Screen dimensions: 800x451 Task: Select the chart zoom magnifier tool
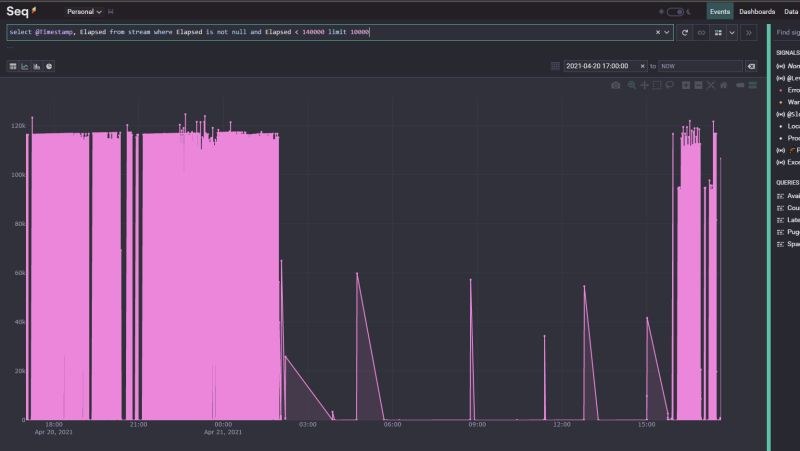(632, 85)
